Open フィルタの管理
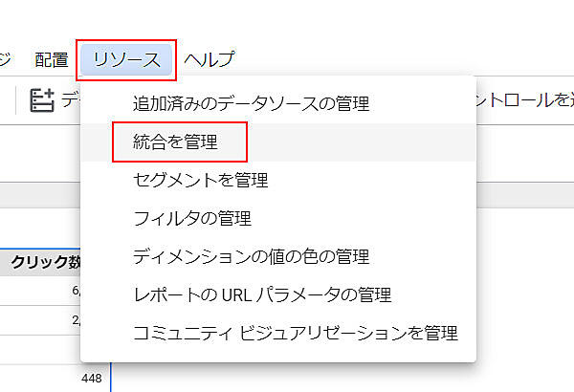 (278, 219)
